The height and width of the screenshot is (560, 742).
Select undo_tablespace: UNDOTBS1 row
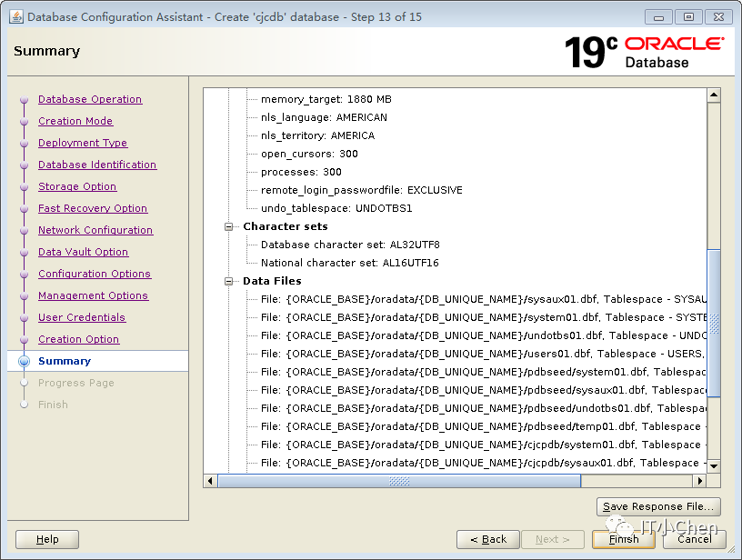tap(336, 208)
